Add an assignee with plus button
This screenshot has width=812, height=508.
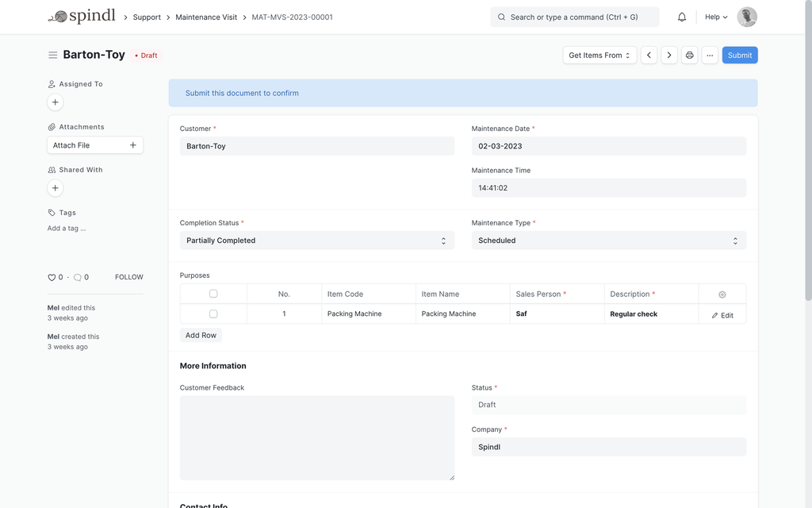[55, 102]
